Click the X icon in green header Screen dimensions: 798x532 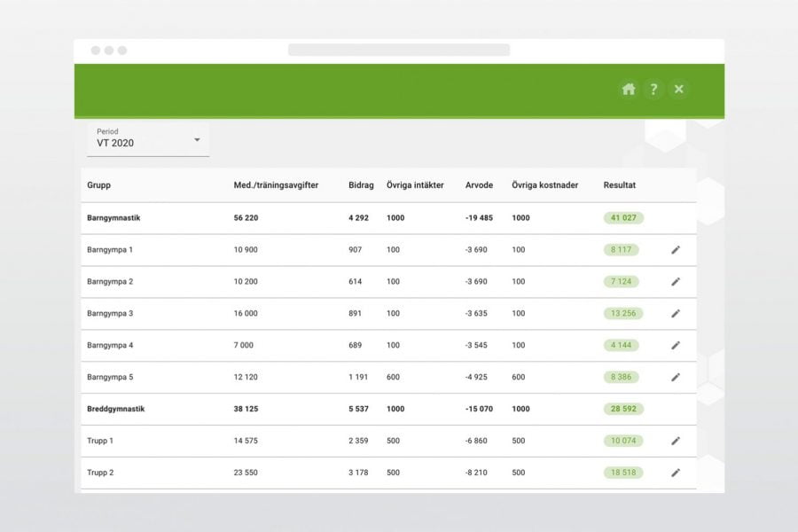click(x=679, y=89)
